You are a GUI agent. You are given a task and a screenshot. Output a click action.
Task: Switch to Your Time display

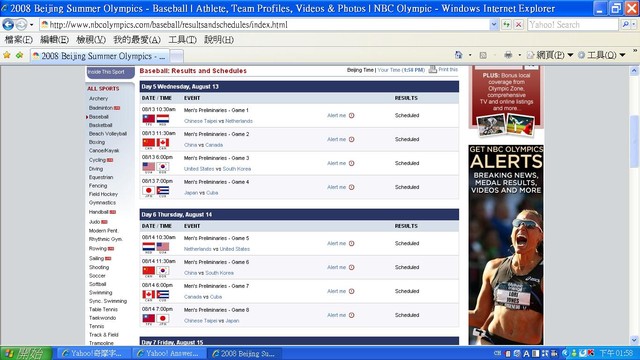pyautogui.click(x=401, y=70)
